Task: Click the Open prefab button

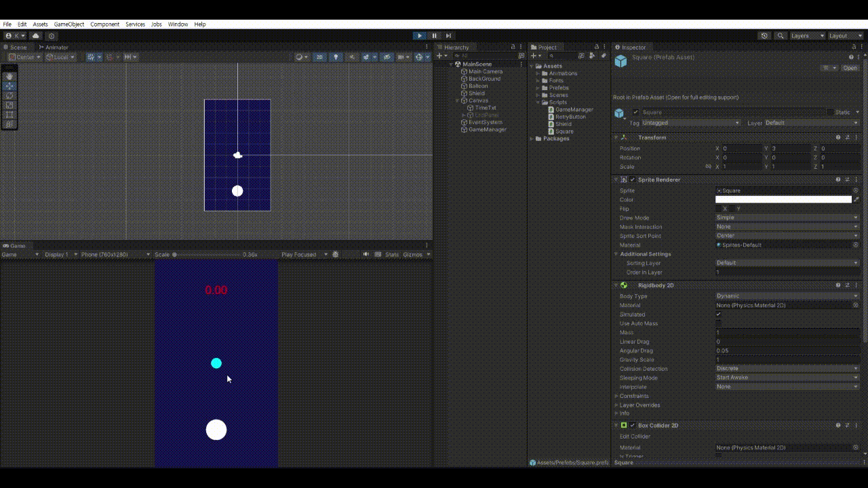Action: [x=850, y=68]
